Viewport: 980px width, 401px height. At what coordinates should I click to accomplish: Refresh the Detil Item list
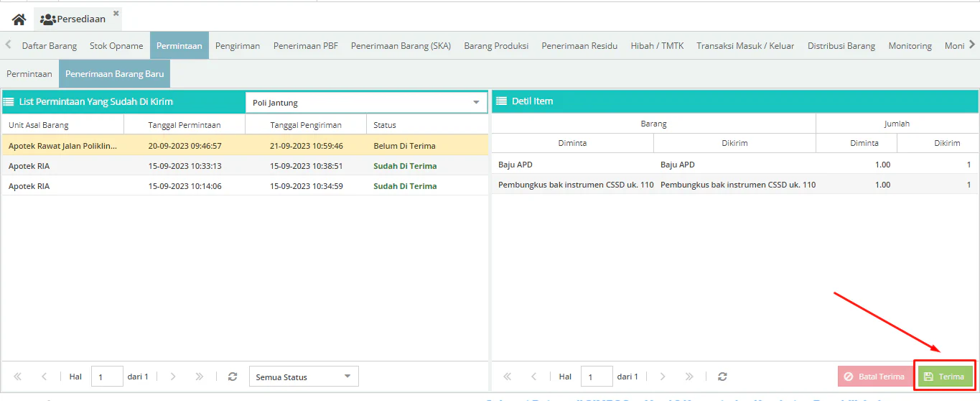point(722,377)
